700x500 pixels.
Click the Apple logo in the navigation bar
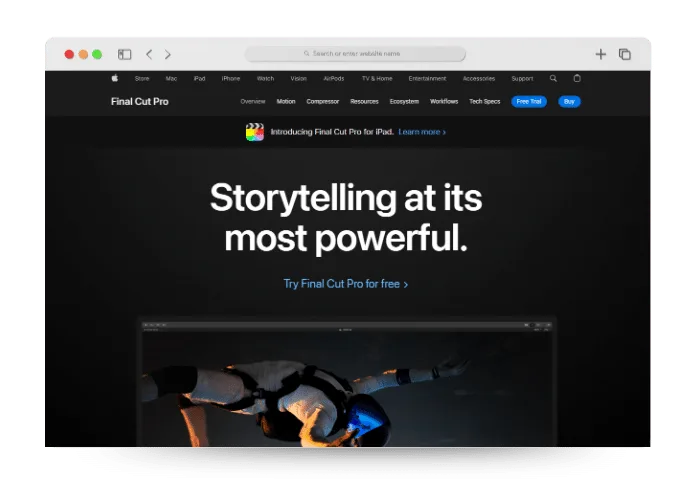(x=115, y=78)
